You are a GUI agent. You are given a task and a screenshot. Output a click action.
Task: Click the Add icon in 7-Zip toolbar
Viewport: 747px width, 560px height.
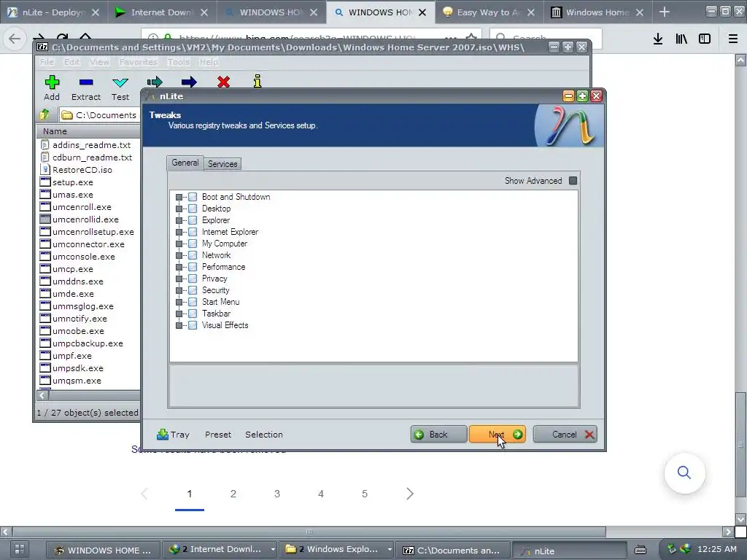(52, 82)
